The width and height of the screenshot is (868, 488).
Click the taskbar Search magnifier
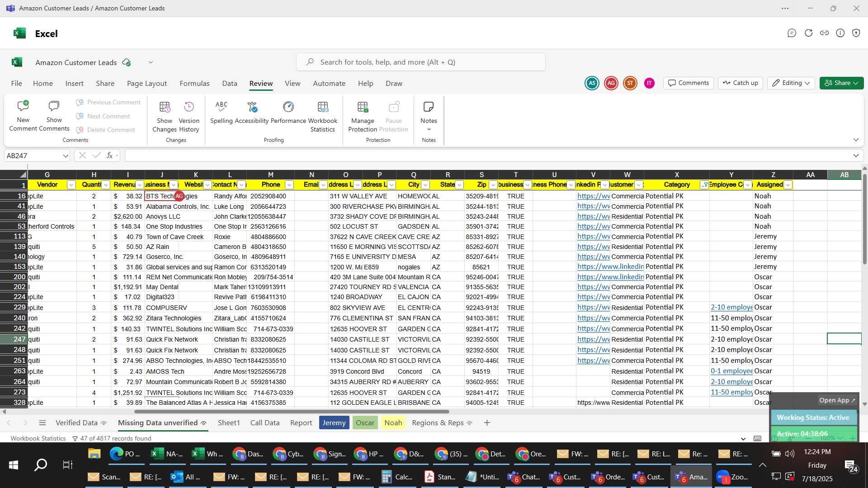click(41, 465)
